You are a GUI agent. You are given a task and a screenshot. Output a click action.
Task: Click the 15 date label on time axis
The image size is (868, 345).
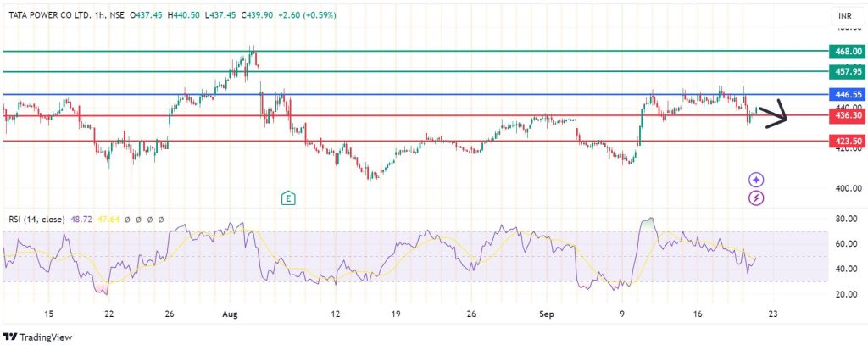tap(48, 314)
